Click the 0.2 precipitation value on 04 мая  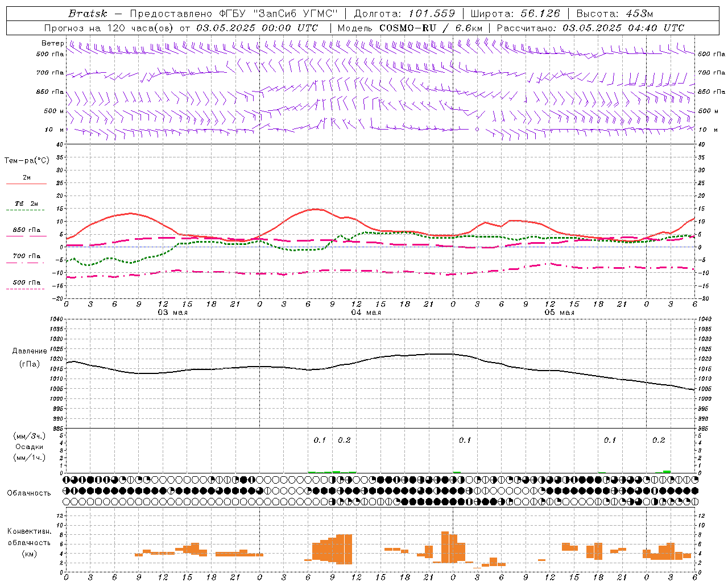click(344, 440)
